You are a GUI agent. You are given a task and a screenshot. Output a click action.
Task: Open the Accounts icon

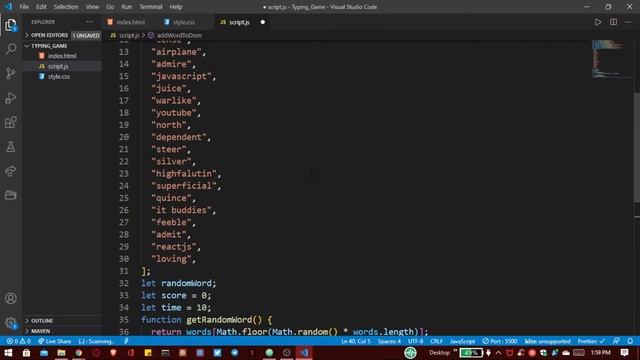pyautogui.click(x=11, y=298)
